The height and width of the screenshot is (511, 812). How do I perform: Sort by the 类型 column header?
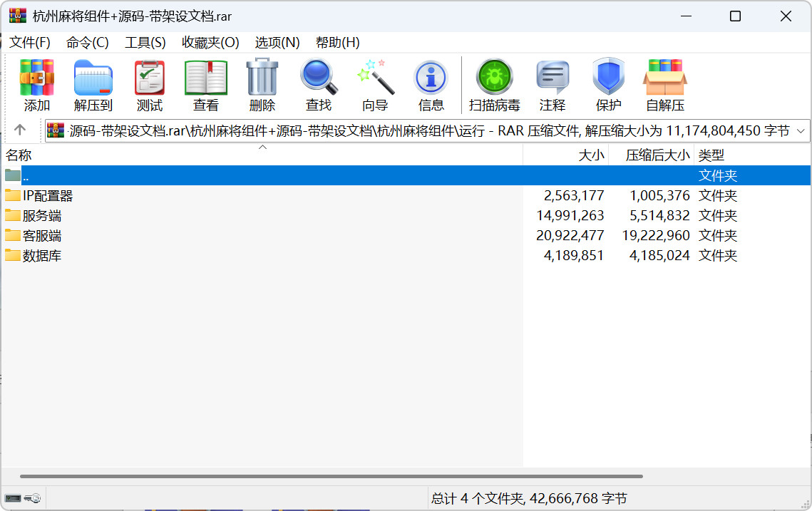pos(752,155)
